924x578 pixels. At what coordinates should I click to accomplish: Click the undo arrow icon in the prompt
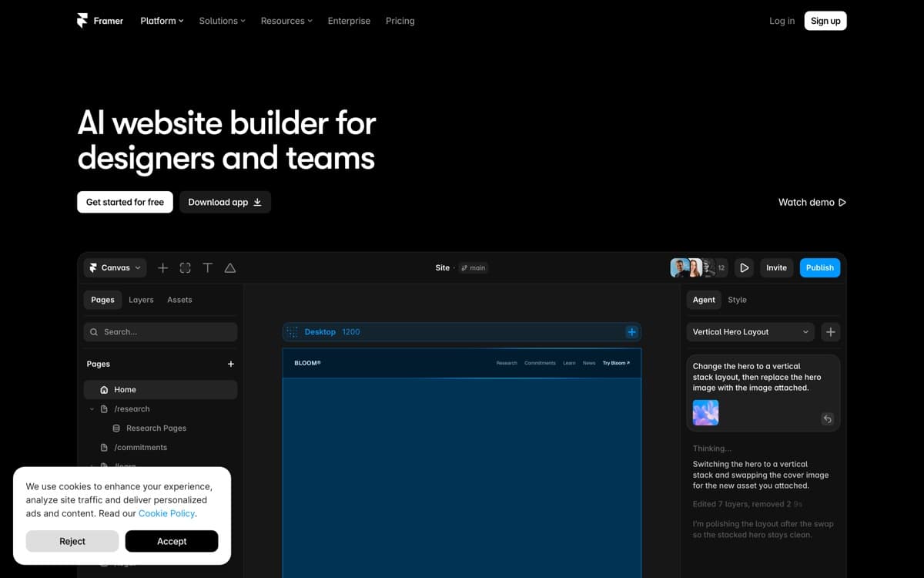coord(827,418)
